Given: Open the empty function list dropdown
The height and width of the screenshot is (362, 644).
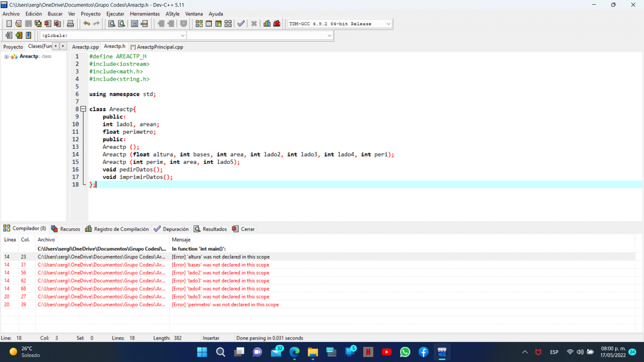Looking at the screenshot, I should point(260,36).
